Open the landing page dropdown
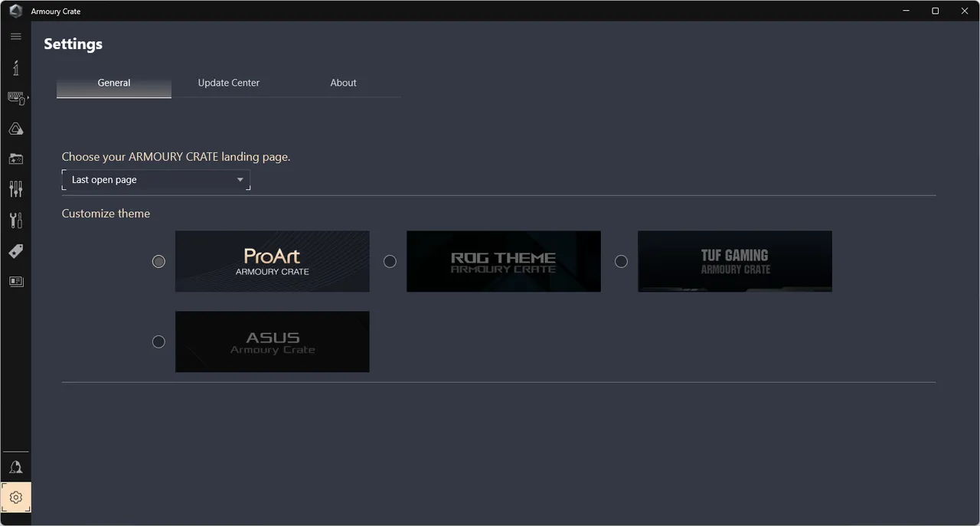 pos(156,180)
